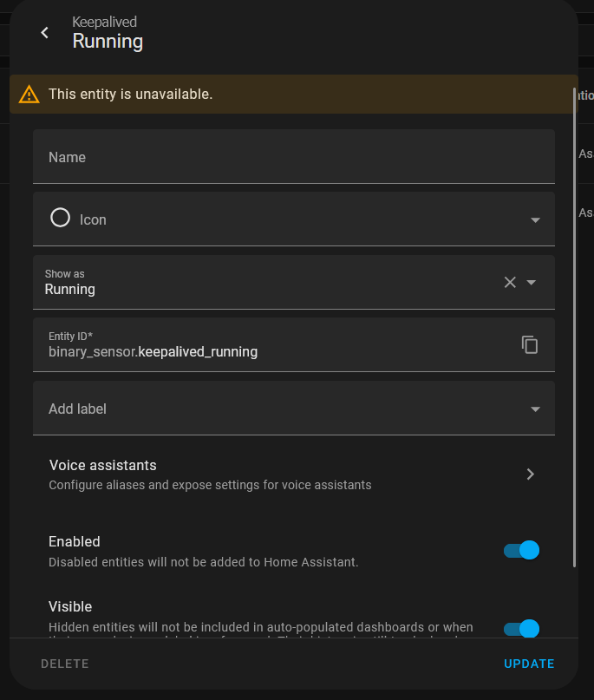Open the Show as dropdown arrow
The image size is (594, 700).
(532, 283)
